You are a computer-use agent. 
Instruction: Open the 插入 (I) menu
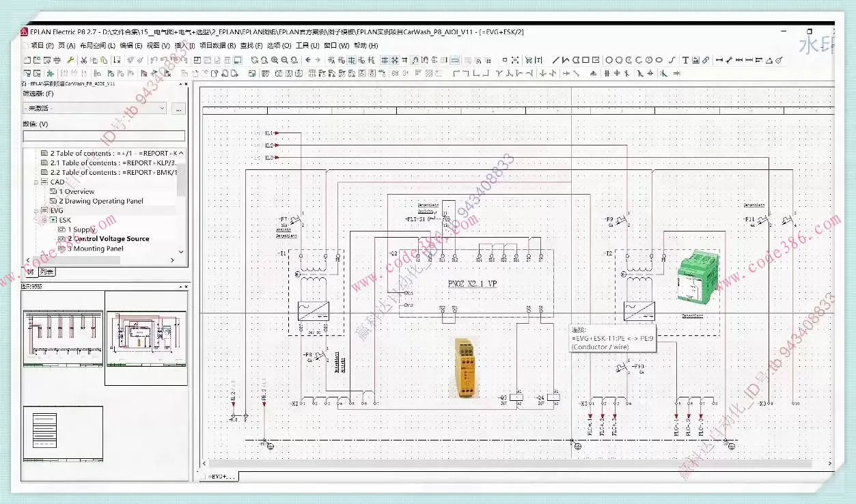point(184,46)
